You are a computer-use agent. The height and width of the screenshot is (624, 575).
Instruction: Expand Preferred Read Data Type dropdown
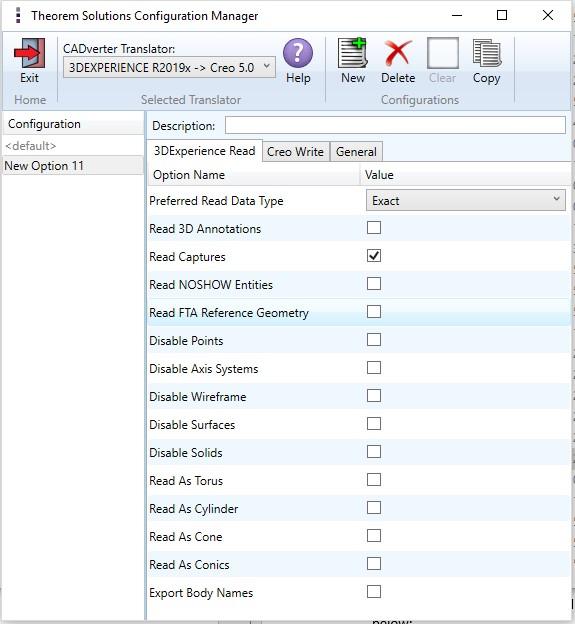pyautogui.click(x=466, y=200)
